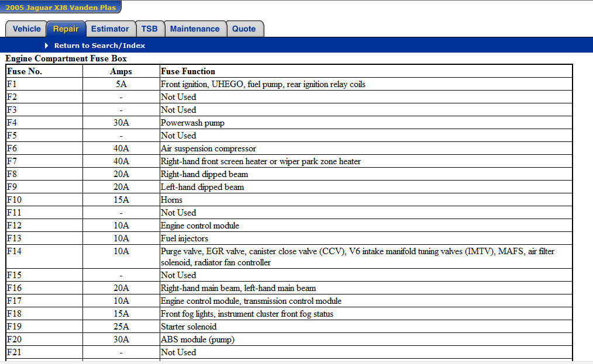Select the F4 fuse number cell
Screen dimensions: 593x364
coord(44,123)
